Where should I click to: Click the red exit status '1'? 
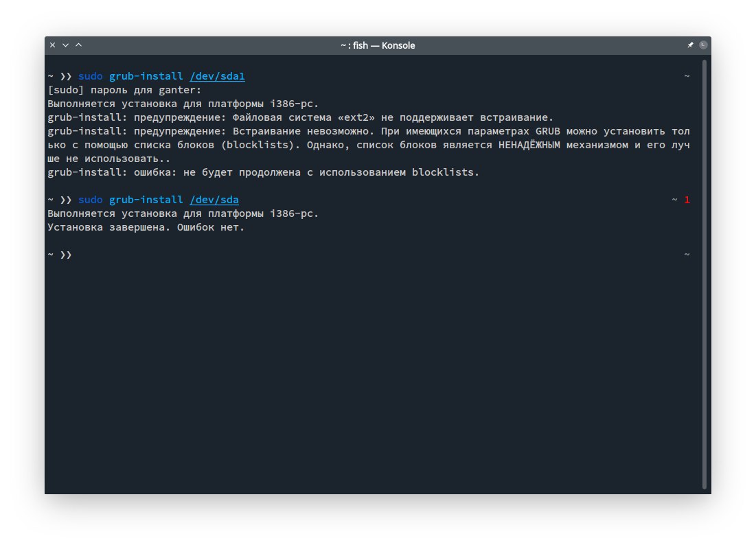point(687,200)
